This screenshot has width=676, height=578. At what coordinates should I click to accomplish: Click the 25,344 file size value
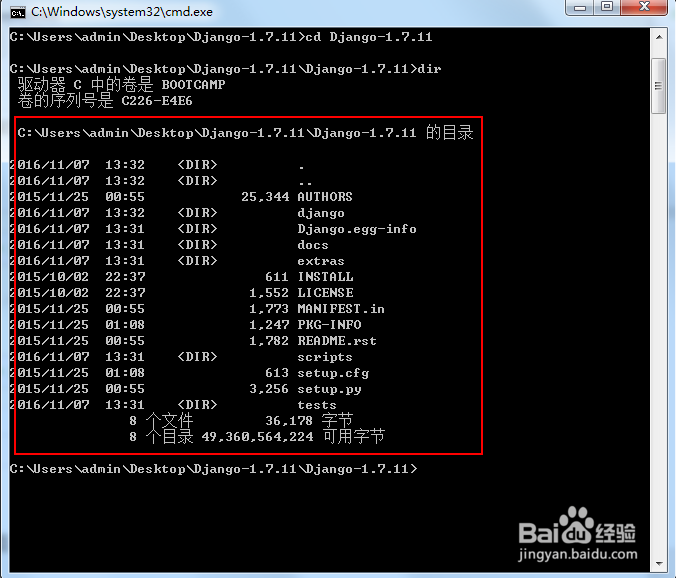pos(265,197)
